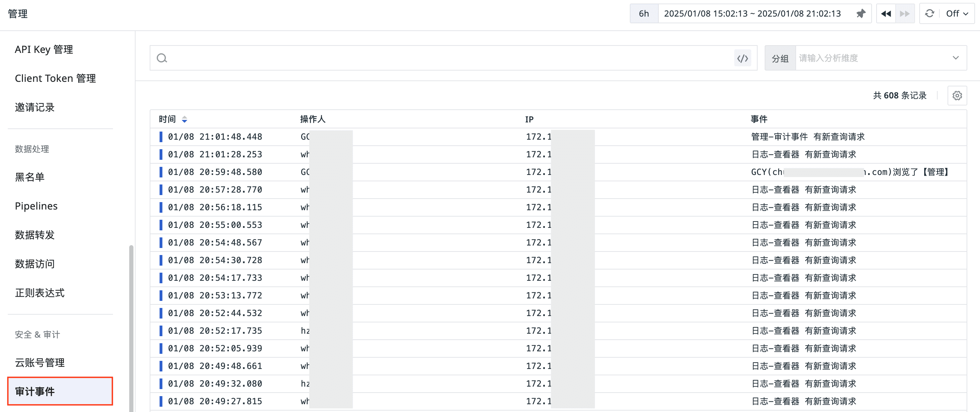The width and height of the screenshot is (980, 412).
Task: Open the auto-refresh Off dropdown
Action: coord(957,14)
